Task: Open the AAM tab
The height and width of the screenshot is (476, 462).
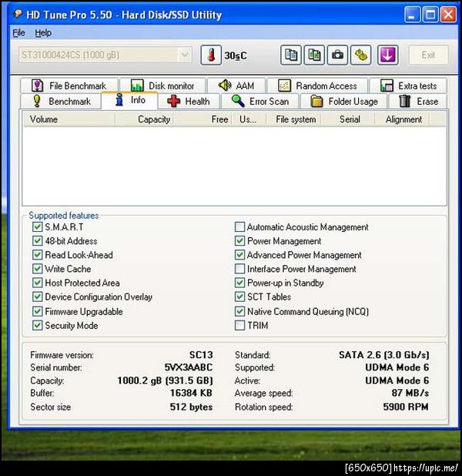Action: pyautogui.click(x=236, y=85)
